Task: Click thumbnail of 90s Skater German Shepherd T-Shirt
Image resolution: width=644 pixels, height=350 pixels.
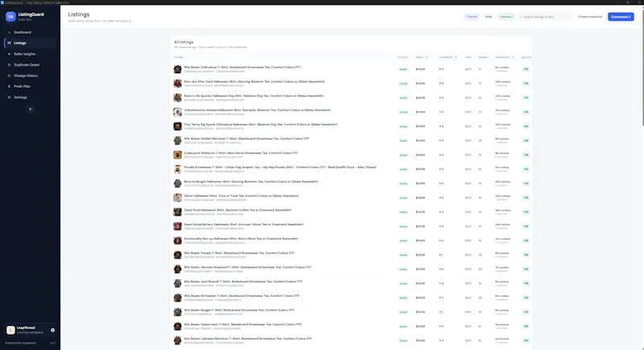Action: 177,270
